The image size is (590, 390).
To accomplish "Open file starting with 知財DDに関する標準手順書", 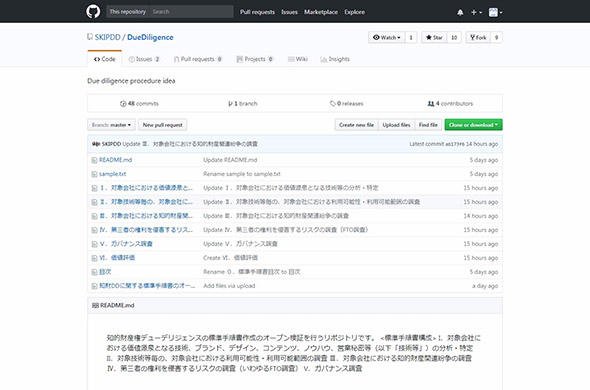I will [147, 286].
